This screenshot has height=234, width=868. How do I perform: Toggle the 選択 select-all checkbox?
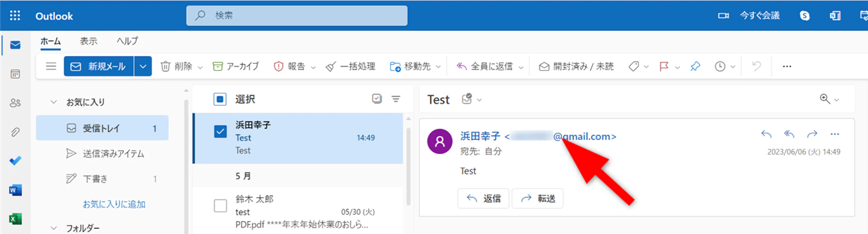click(x=220, y=99)
